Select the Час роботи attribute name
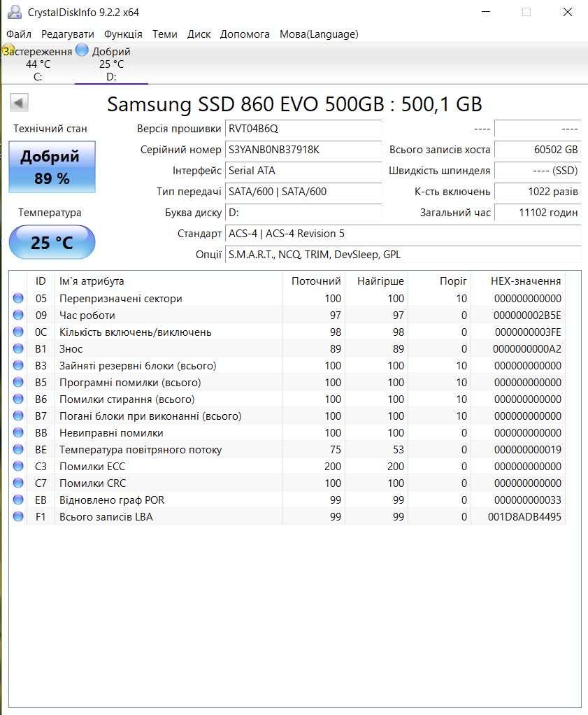This screenshot has height=715, width=588. tap(87, 316)
